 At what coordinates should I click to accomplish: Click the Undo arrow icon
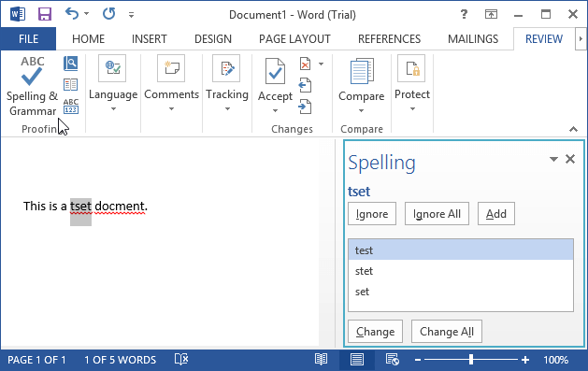click(x=72, y=14)
